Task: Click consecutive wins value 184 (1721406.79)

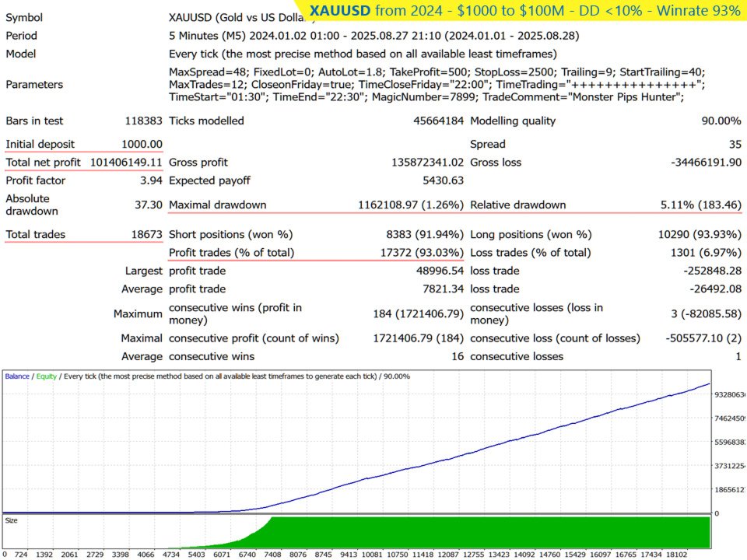Action: [x=419, y=313]
